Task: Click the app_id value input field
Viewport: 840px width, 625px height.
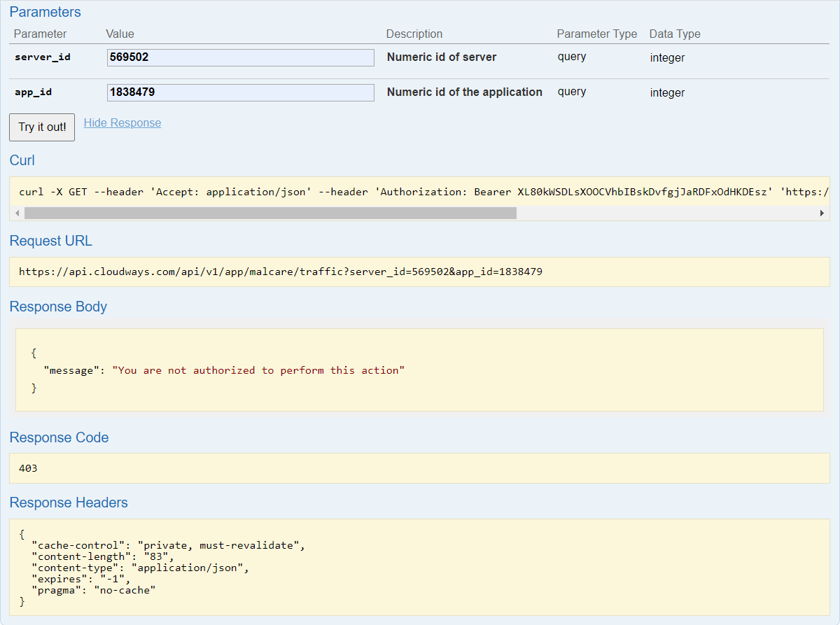Action: click(x=240, y=92)
